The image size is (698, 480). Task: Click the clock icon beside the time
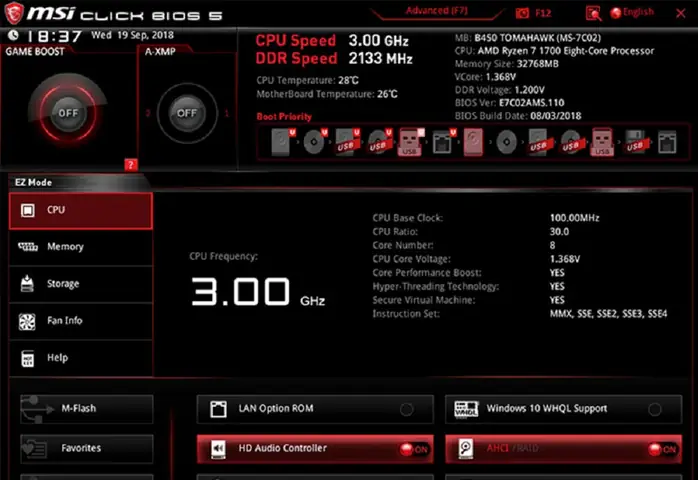13,35
